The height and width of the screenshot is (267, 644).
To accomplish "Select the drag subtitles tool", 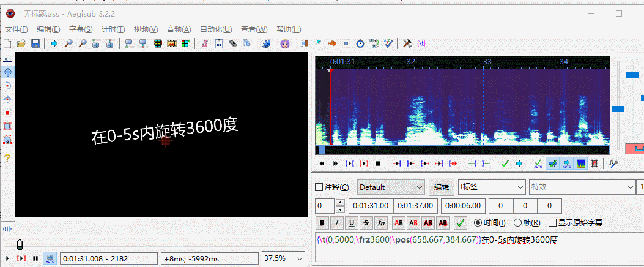I will tap(7, 72).
